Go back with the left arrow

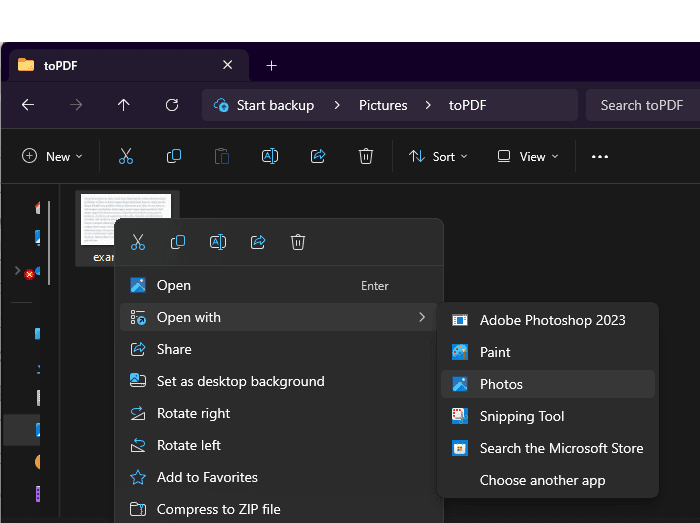coord(28,105)
